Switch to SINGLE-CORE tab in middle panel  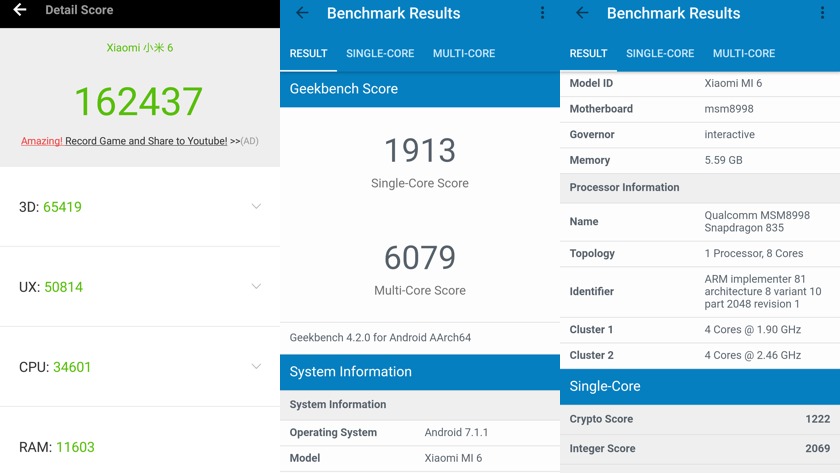pyautogui.click(x=380, y=54)
